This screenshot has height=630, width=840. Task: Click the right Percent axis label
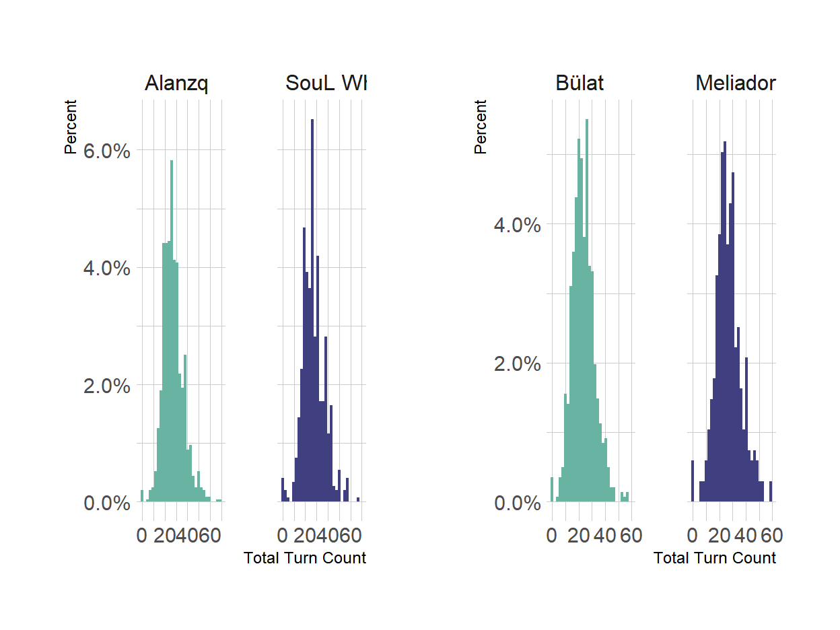coord(481,127)
